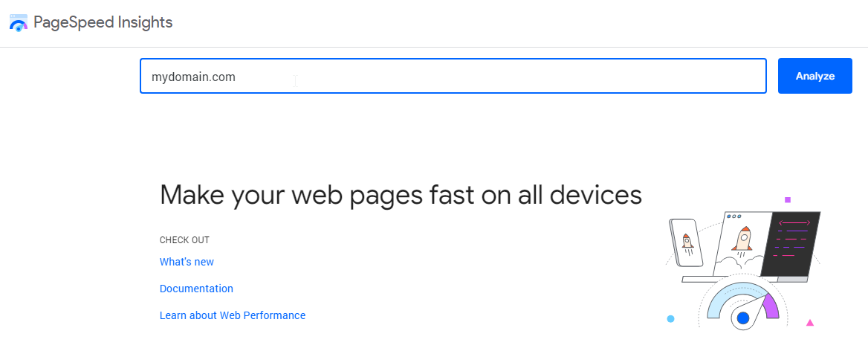The image size is (868, 354).
Task: Click the blue Analyze button
Action: 814,76
